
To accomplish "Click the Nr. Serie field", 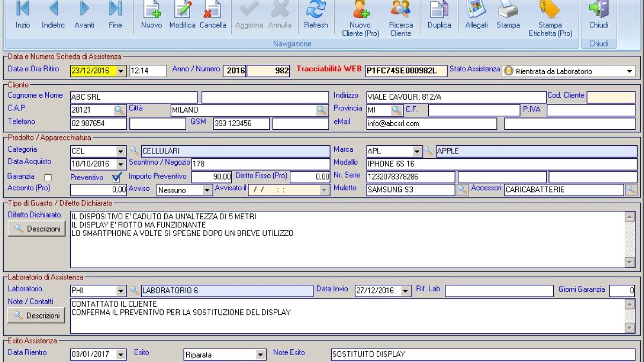I will [411, 177].
